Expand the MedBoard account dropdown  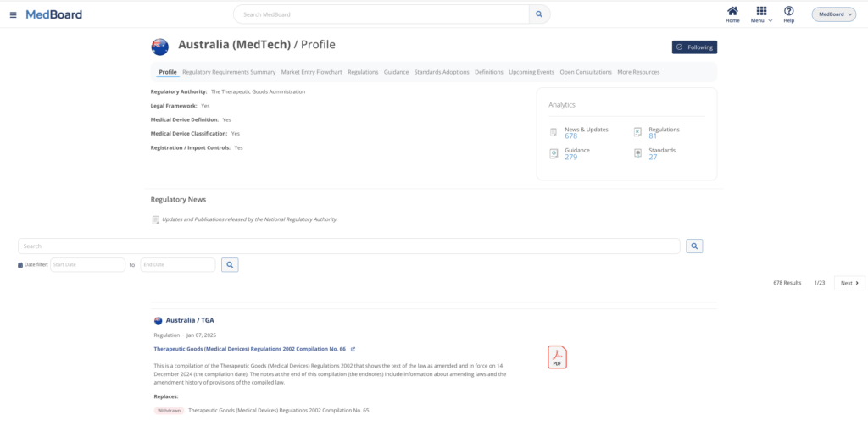click(x=834, y=14)
